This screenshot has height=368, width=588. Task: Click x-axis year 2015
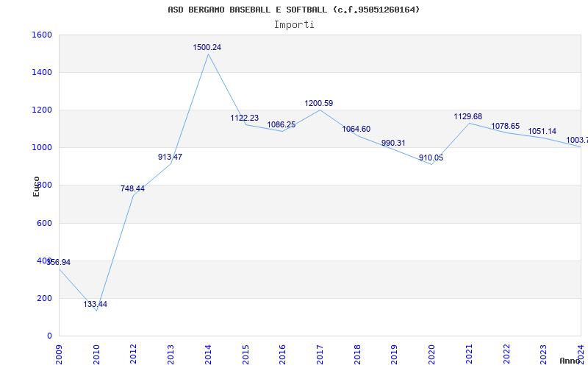(245, 354)
